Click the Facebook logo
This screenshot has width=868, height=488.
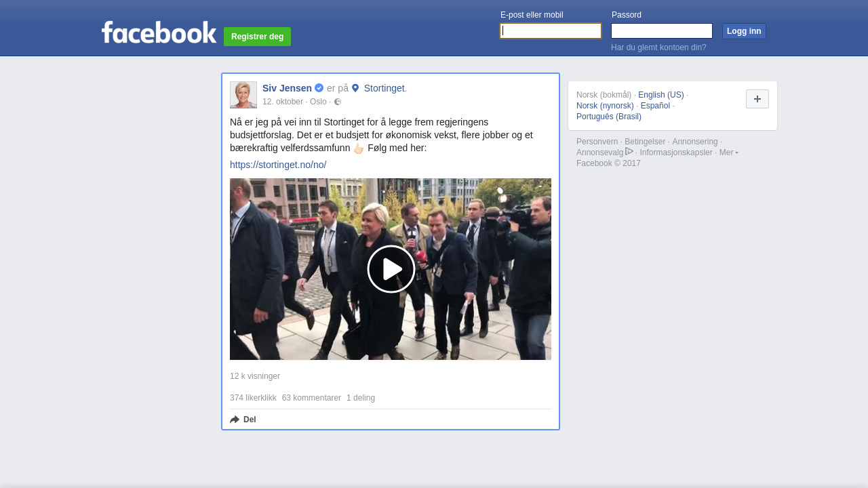point(159,32)
